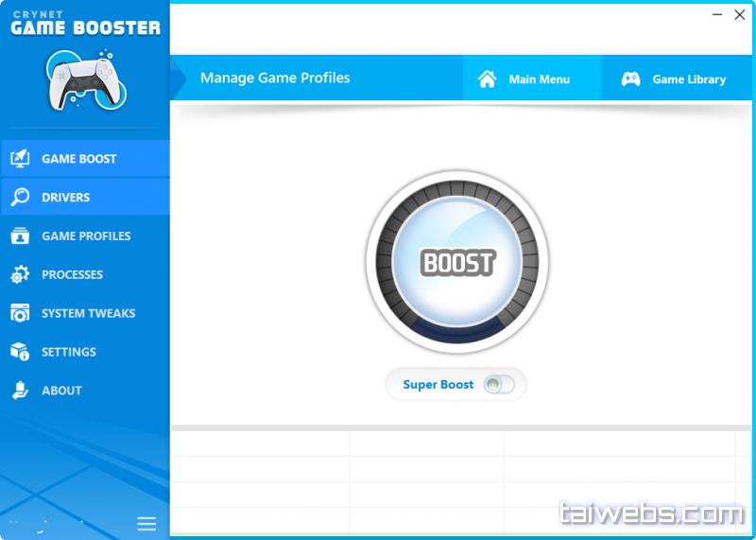Open the Settings sidebar icon

[x=20, y=352]
